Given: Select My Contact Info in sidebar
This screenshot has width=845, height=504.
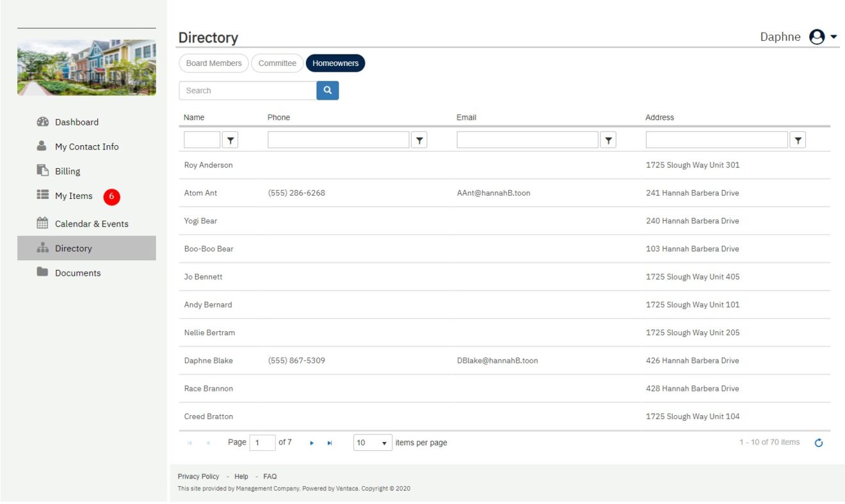Looking at the screenshot, I should point(86,146).
